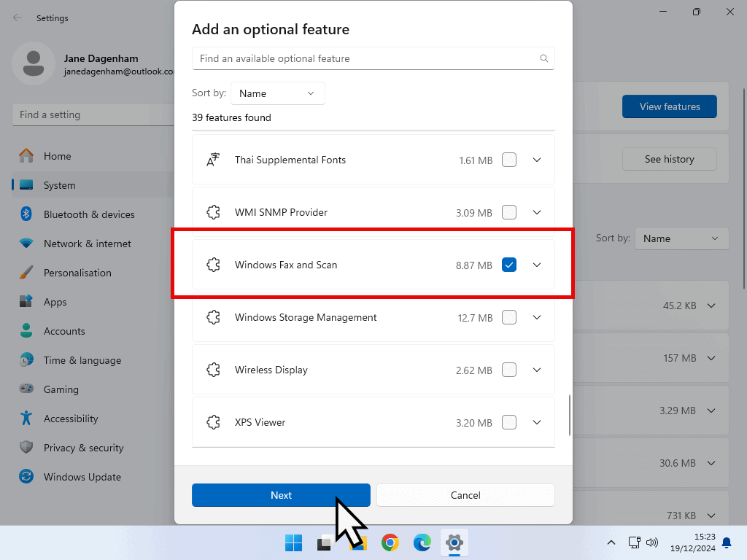Screen dimensions: 747x560
Task: Click the Gaming controller icon
Action: (26, 389)
